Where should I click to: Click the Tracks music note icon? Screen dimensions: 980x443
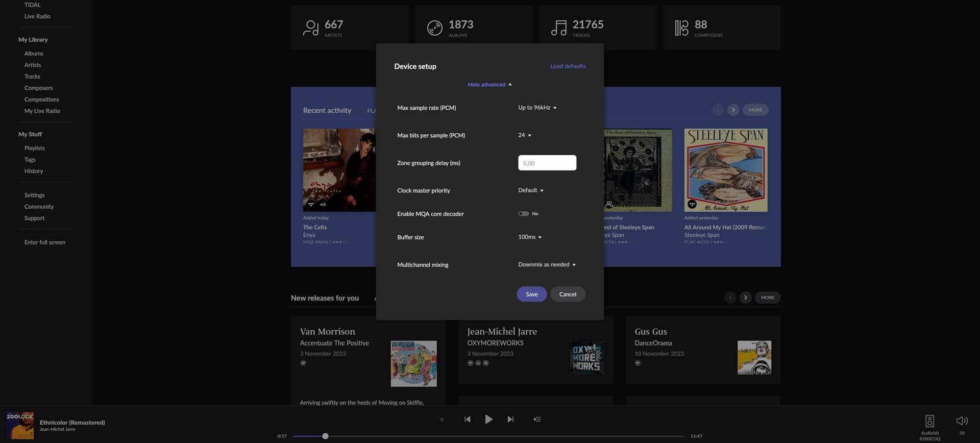[x=559, y=28]
